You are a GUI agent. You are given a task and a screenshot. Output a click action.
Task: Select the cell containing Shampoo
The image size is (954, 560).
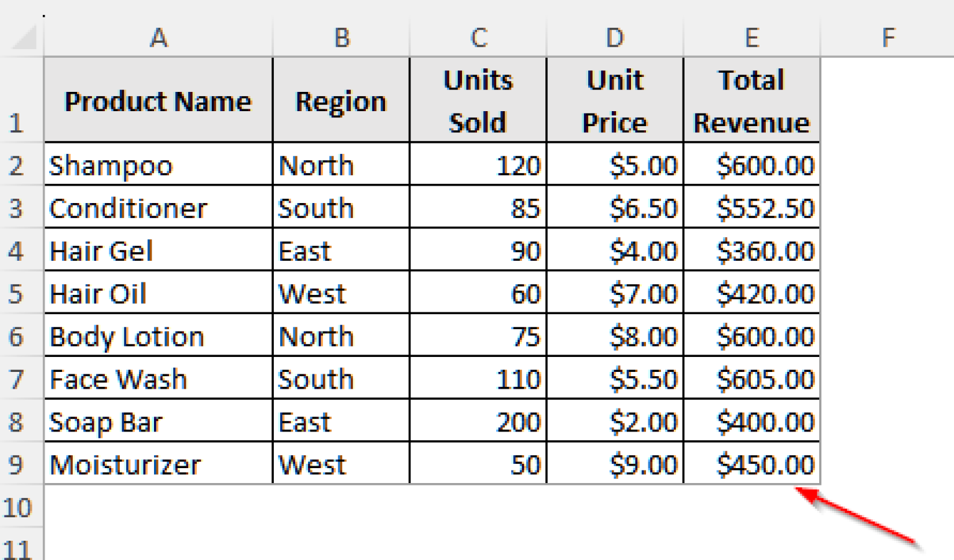pos(157,166)
